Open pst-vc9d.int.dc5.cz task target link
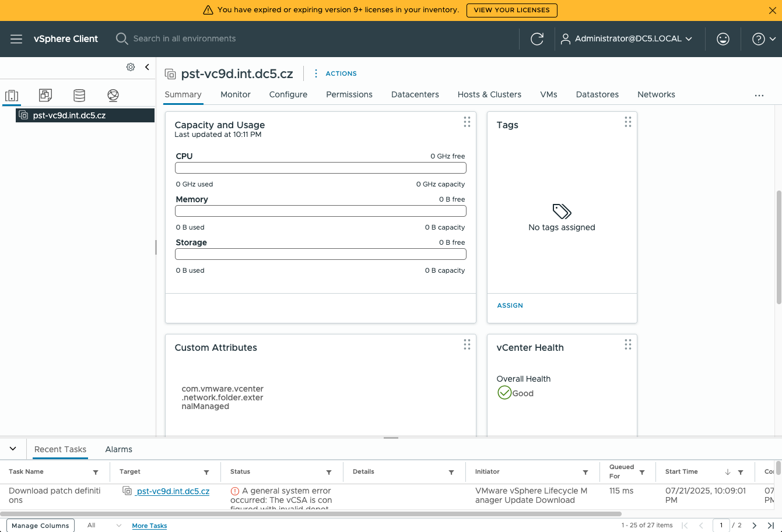The image size is (782, 532). [173, 491]
